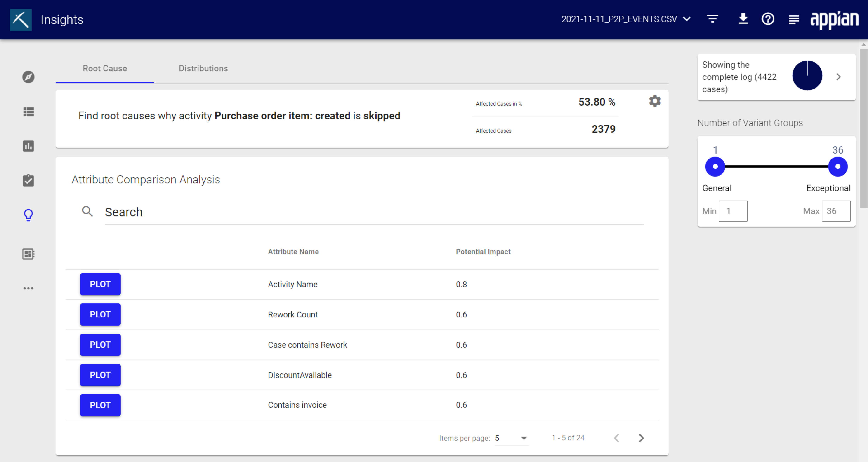Go to previous page arrow
This screenshot has width=868, height=462.
[617, 438]
